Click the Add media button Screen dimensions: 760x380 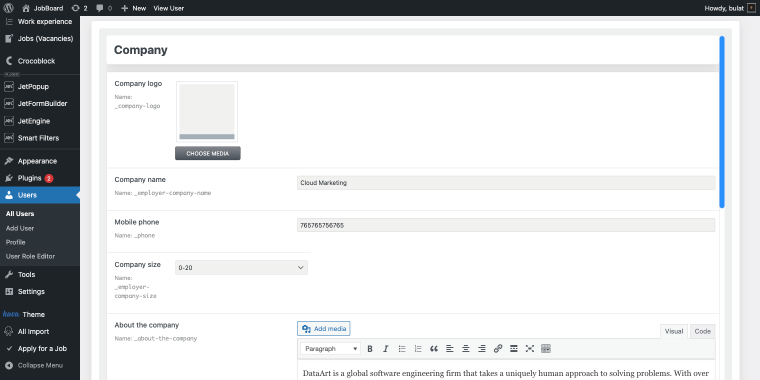coord(324,329)
